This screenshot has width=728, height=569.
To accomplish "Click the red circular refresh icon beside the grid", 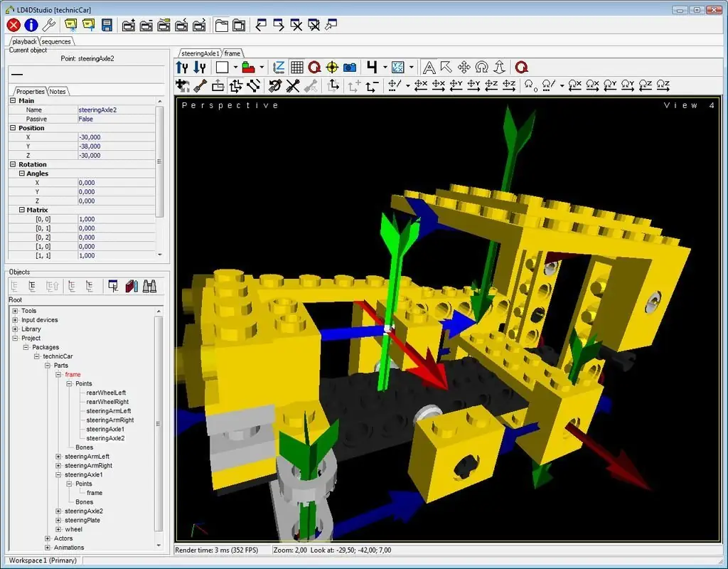I will 314,68.
